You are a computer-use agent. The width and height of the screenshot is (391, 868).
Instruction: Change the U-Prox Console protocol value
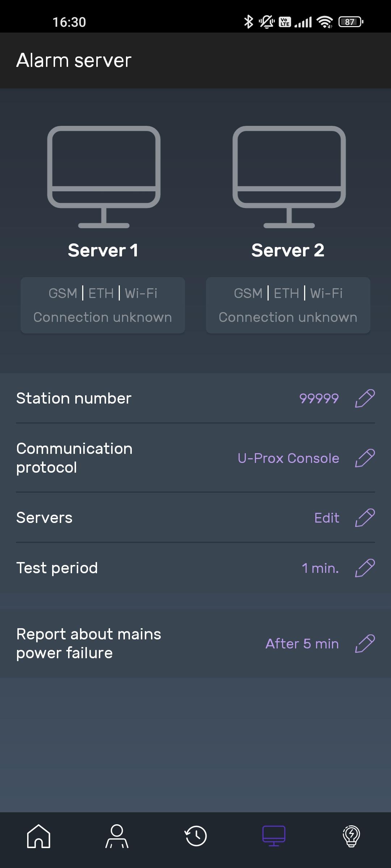(288, 458)
